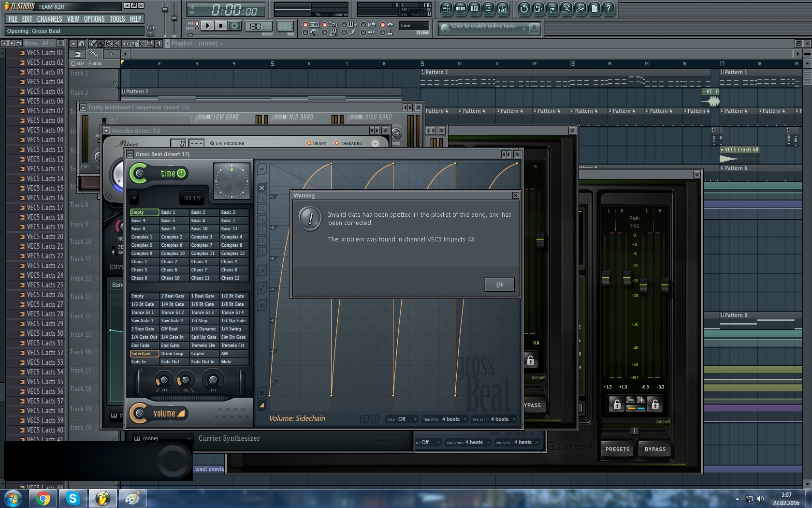Viewport: 812px width, 508px height.
Task: Open Gross Beat Pos Sync 4 beats dropdown
Action: [494, 419]
